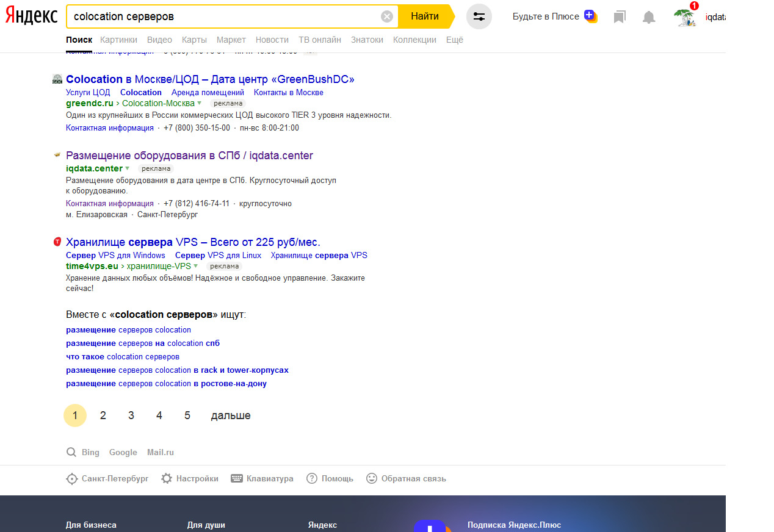Click the iqdata.center site favicon
This screenshot has width=774, height=532.
pyautogui.click(x=57, y=155)
